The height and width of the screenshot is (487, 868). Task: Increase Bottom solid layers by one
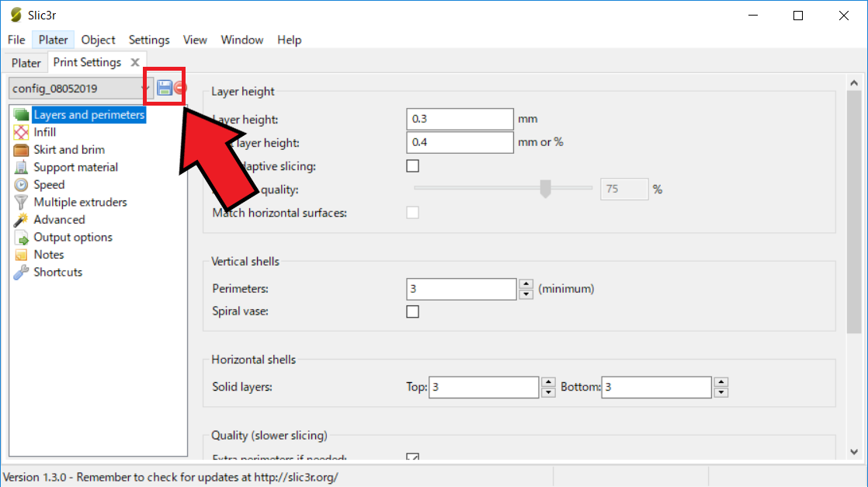[x=720, y=382]
